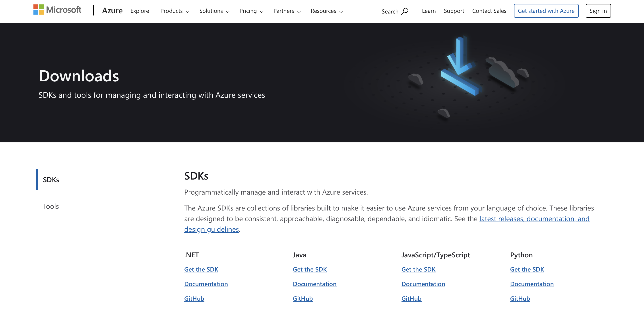This screenshot has height=310, width=644.
Task: Click the SDKs section heading
Action: 196,176
